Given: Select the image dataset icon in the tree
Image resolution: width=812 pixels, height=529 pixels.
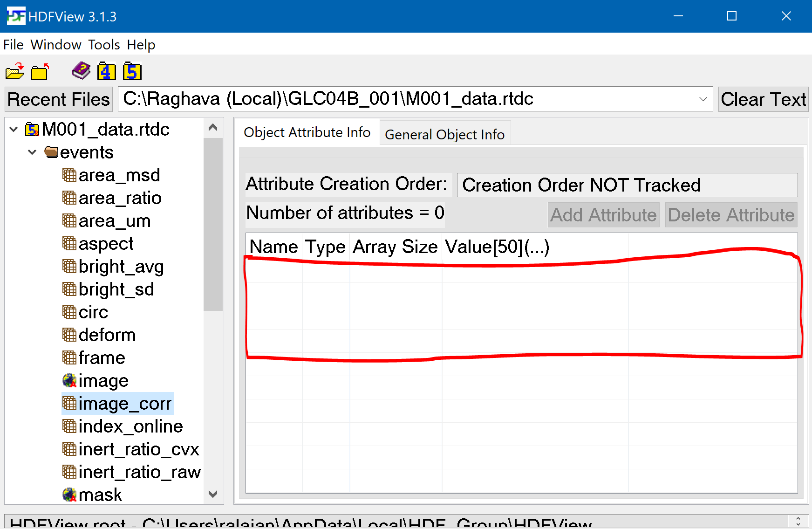Looking at the screenshot, I should 69,380.
